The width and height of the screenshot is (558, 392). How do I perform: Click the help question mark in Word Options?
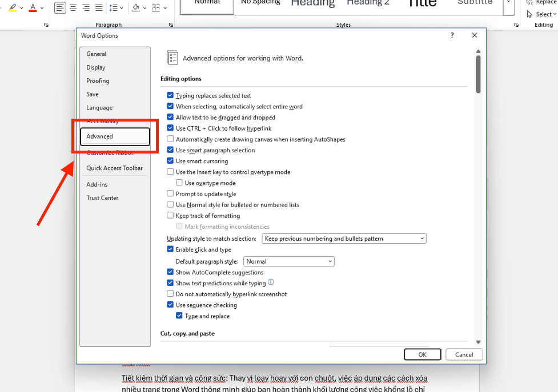[x=452, y=35]
